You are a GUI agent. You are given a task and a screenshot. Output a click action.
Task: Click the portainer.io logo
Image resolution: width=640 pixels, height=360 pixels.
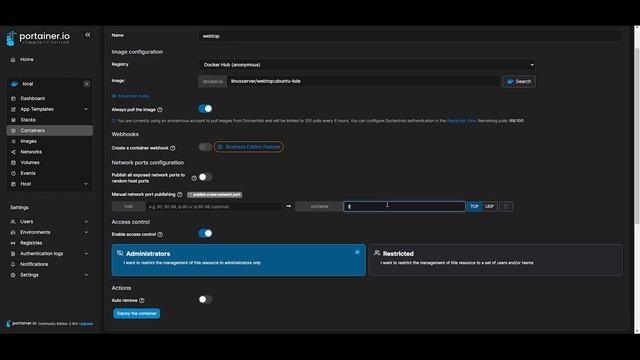38,38
